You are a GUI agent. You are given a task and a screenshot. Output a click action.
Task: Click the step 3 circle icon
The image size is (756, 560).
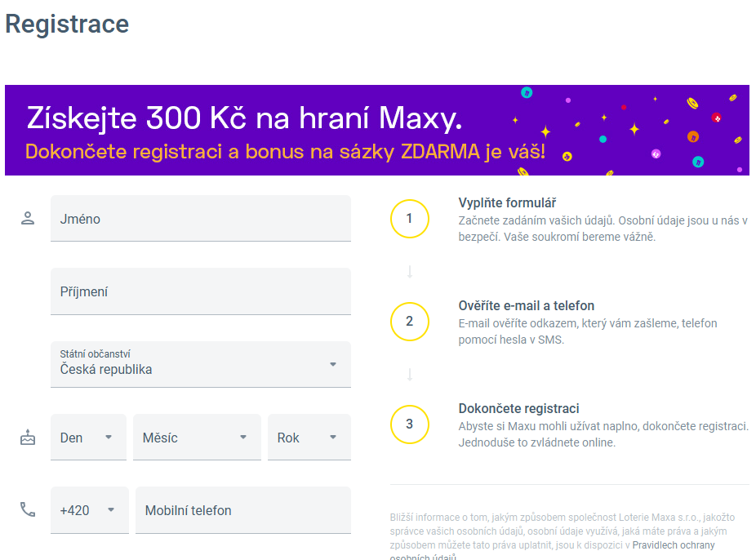410,424
